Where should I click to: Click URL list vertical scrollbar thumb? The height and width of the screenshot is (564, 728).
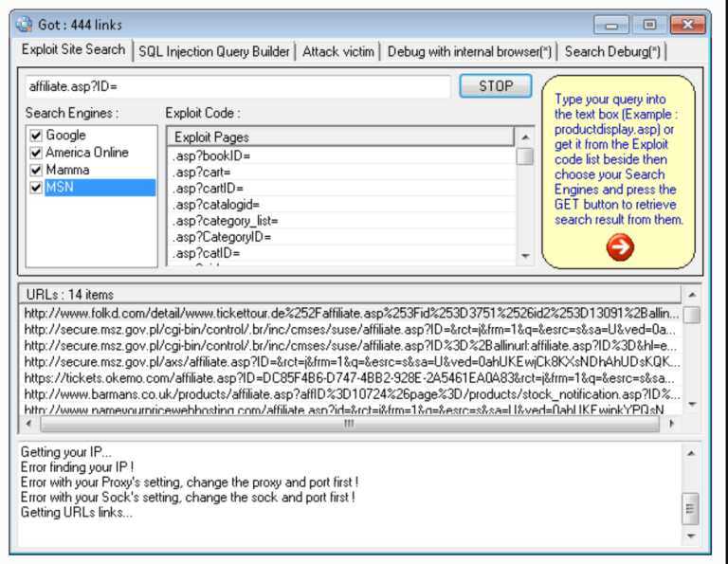click(692, 315)
